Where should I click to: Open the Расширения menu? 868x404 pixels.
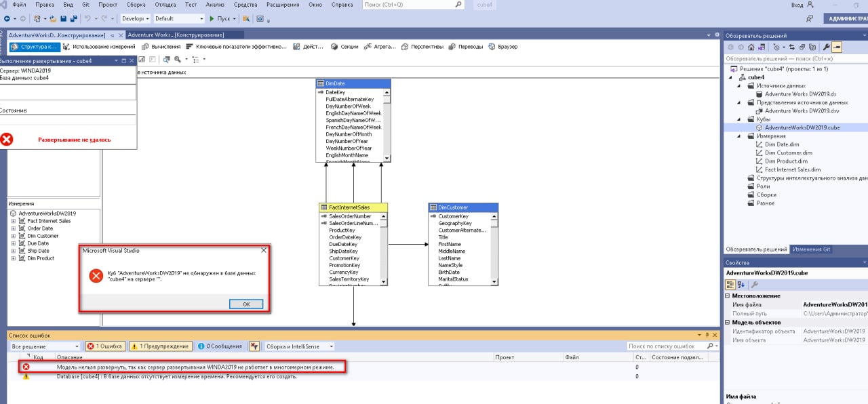point(283,5)
